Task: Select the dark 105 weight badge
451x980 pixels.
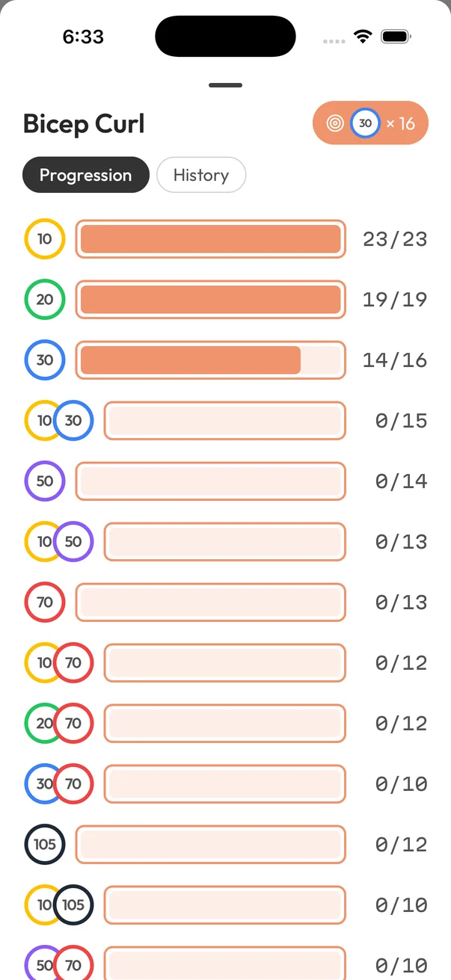Action: coord(45,844)
